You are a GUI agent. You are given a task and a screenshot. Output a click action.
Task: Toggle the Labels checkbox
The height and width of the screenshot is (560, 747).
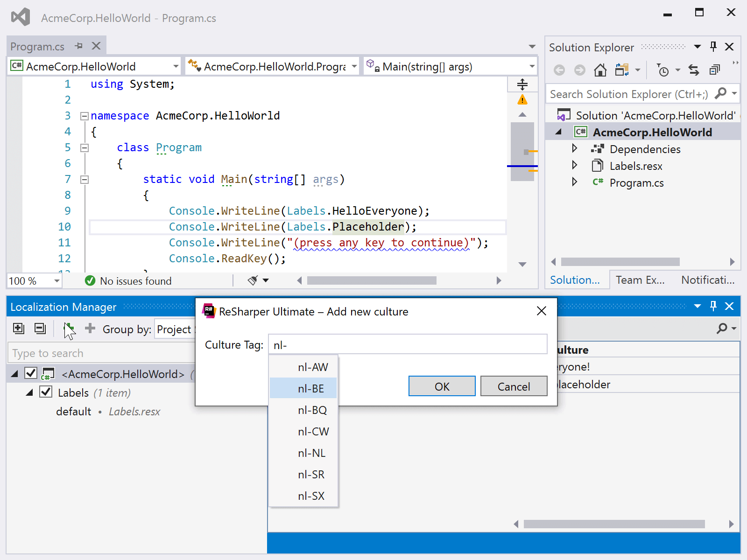(x=46, y=392)
